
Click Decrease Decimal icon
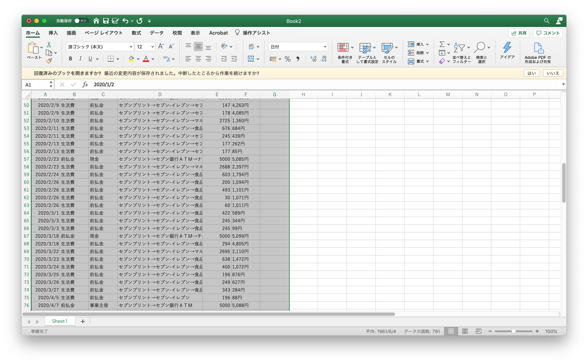(323, 59)
